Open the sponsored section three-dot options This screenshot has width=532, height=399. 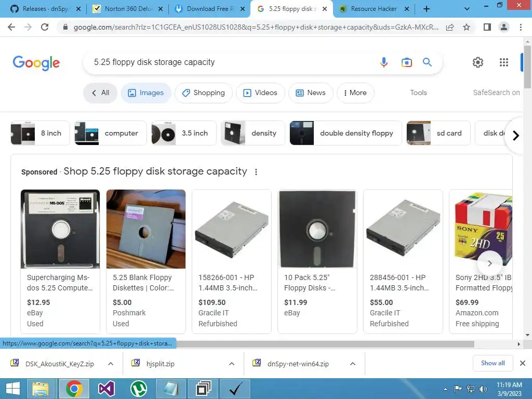click(256, 172)
